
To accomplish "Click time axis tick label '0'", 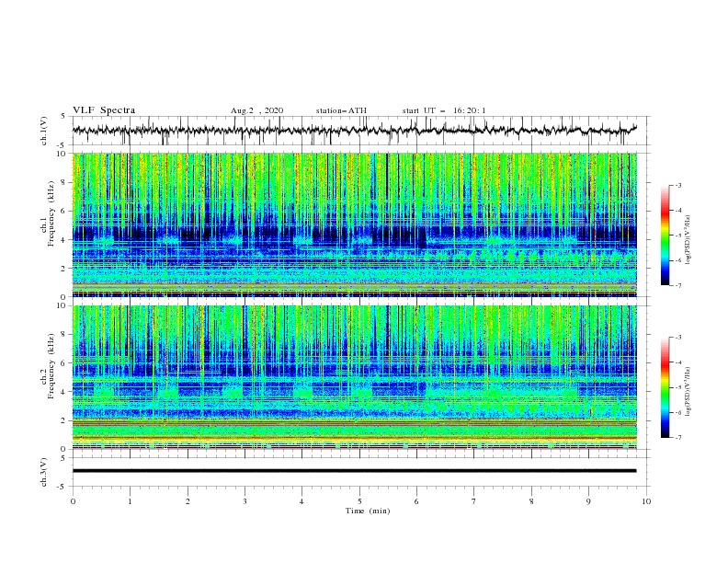I will (x=73, y=501).
